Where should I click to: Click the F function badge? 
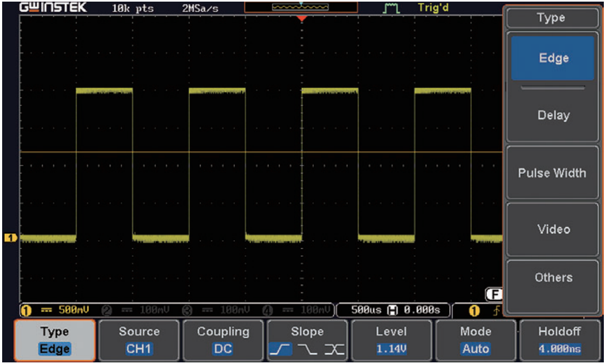click(494, 295)
